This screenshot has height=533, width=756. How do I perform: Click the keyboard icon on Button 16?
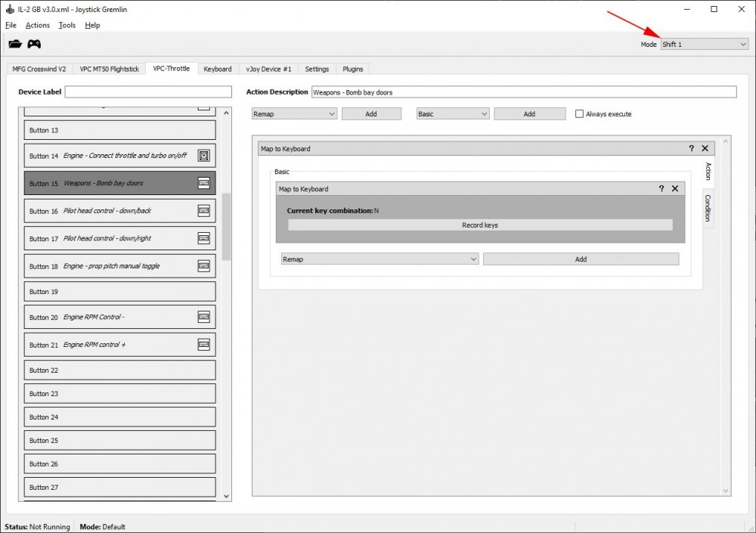[203, 211]
